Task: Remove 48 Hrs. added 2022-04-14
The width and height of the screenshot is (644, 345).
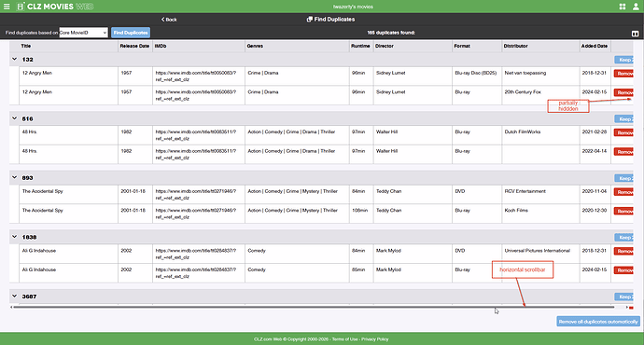Action: (623, 152)
